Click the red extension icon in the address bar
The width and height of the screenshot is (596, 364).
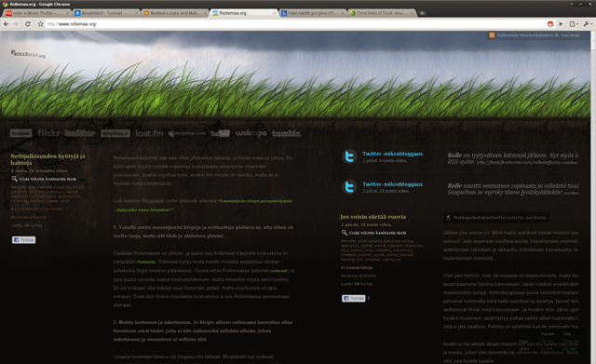point(550,24)
